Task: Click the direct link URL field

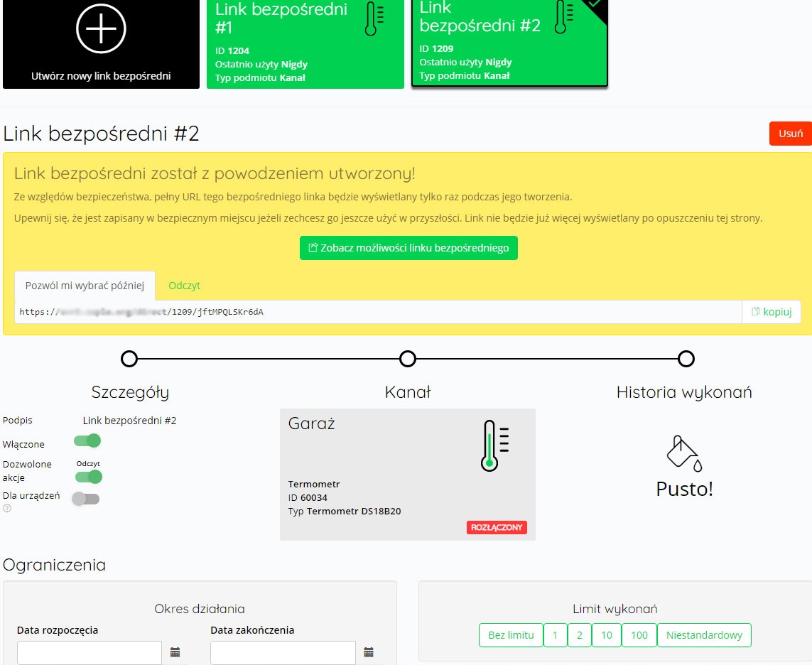Action: coord(378,312)
